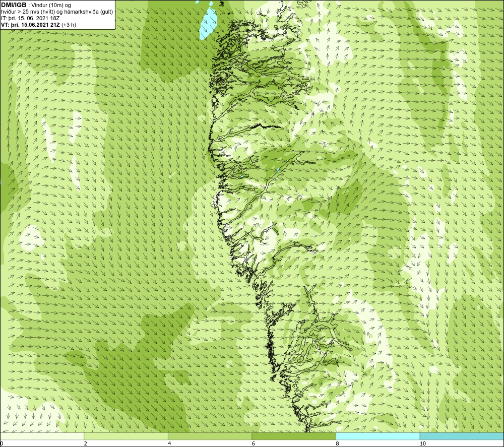Click the 4–6 m/s medium green legend swatch
Viewport: 504px width, 447px height.
pyautogui.click(x=210, y=436)
